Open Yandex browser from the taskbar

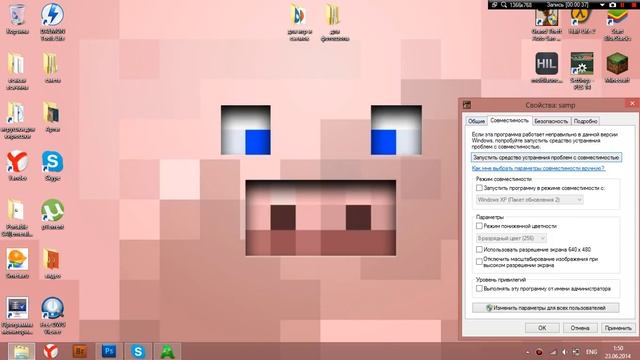51,351
